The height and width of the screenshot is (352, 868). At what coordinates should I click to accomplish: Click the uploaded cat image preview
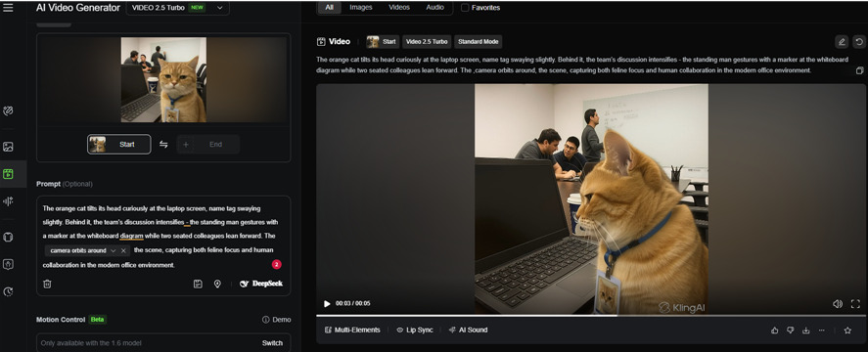(163, 80)
